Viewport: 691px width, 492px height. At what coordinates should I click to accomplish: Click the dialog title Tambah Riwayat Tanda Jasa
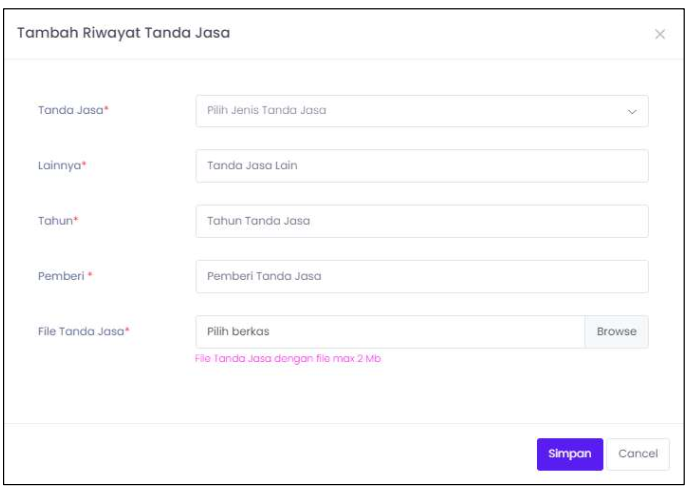pyautogui.click(x=123, y=33)
